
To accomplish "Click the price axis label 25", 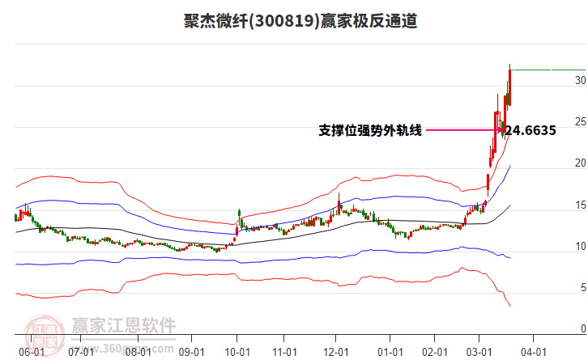I will tap(581, 121).
